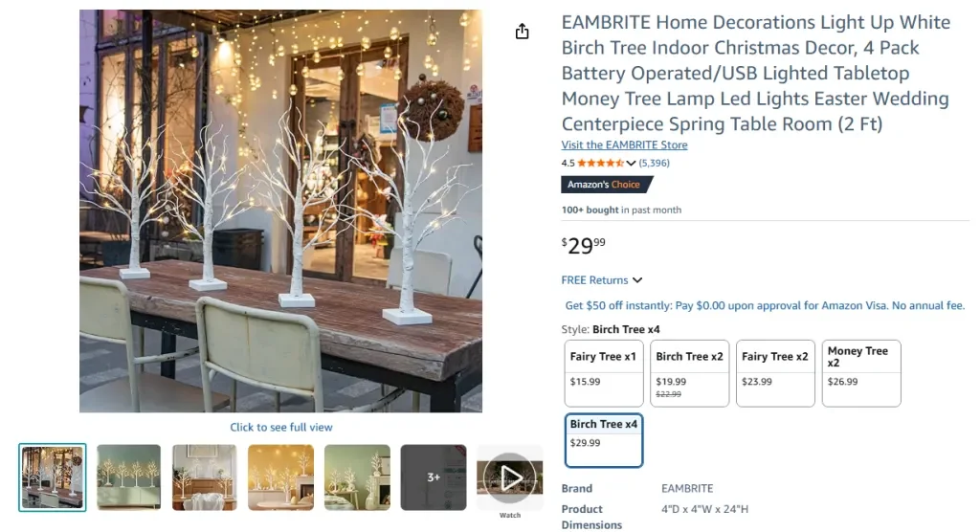
Task: Visit the EAMBRITE Store link
Action: click(624, 144)
